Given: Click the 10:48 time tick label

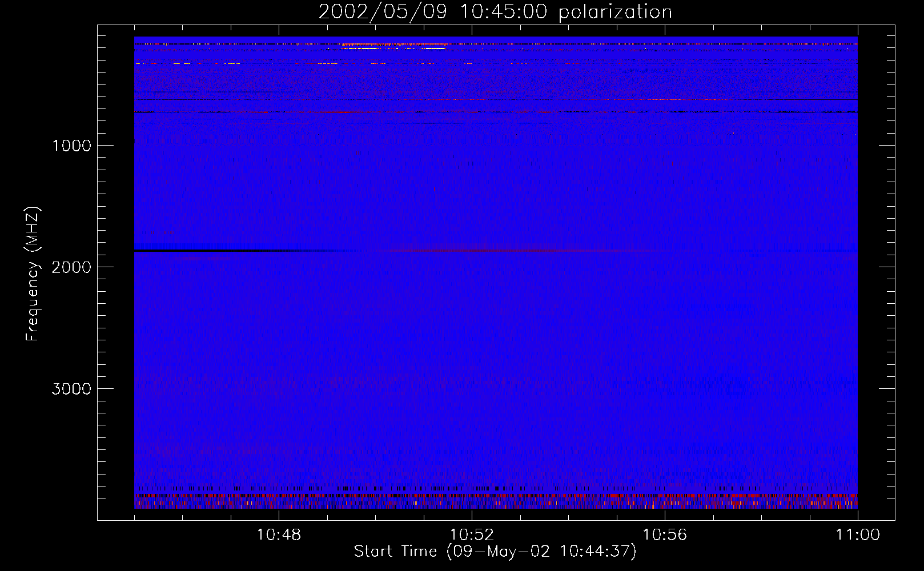Looking at the screenshot, I should [x=279, y=535].
